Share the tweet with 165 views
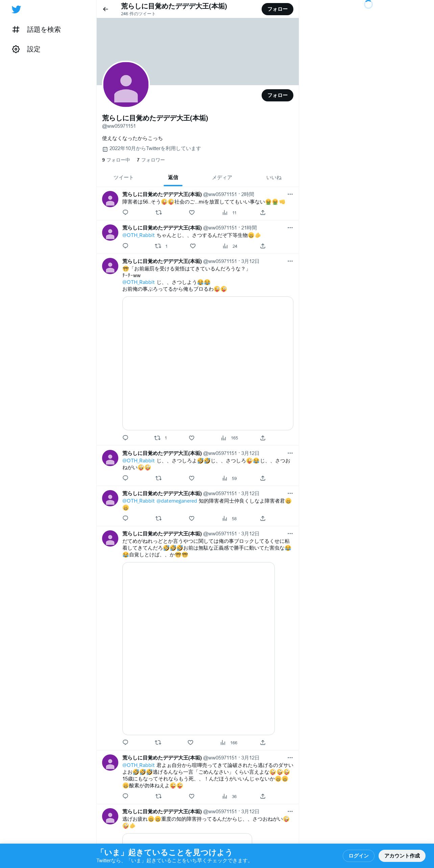This screenshot has height=868, width=434. click(263, 438)
